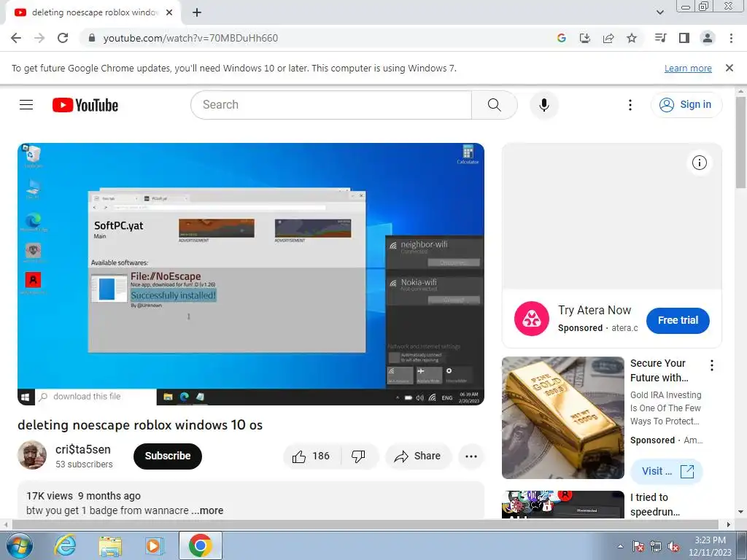Open a new browser tab
Screen dimensions: 747x560
(x=197, y=12)
